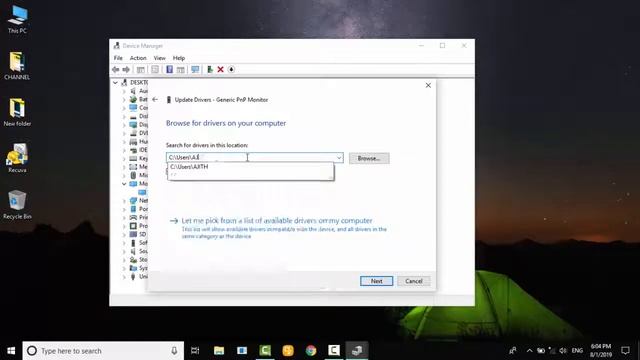This screenshot has height=360, width=640.
Task: Click the blue help toolbar icon
Action: 169,70
